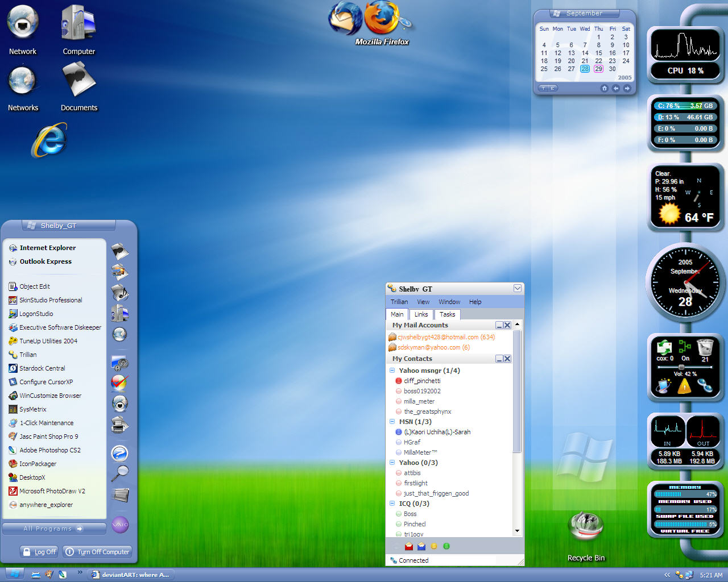Open the printer icon in start menu sidebar
728x582 pixels.
[119, 425]
